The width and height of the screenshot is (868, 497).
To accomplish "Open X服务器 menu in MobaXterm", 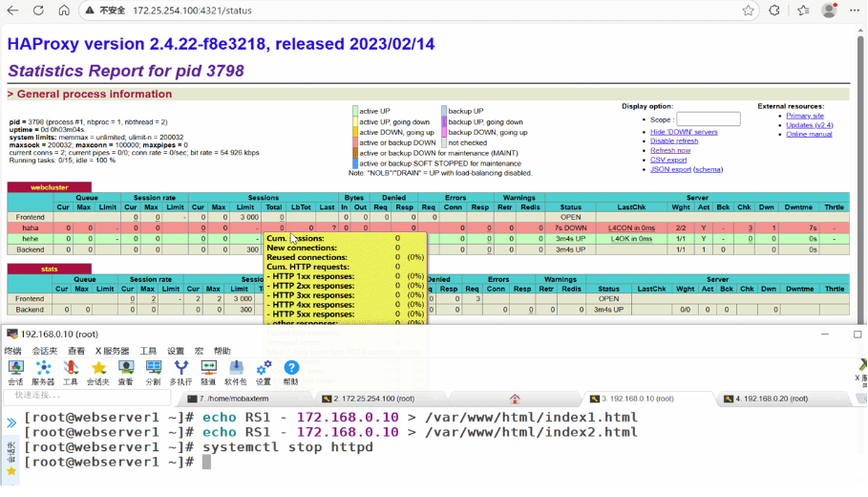I will click(x=112, y=351).
